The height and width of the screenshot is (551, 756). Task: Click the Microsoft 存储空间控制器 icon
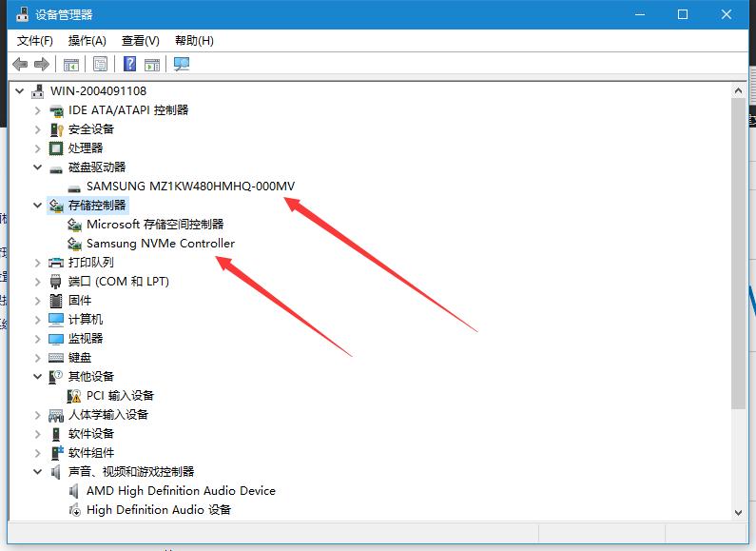[x=74, y=225]
